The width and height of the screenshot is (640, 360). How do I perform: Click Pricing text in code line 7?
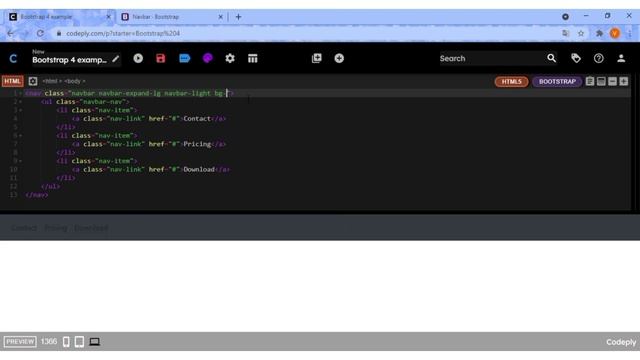(197, 144)
